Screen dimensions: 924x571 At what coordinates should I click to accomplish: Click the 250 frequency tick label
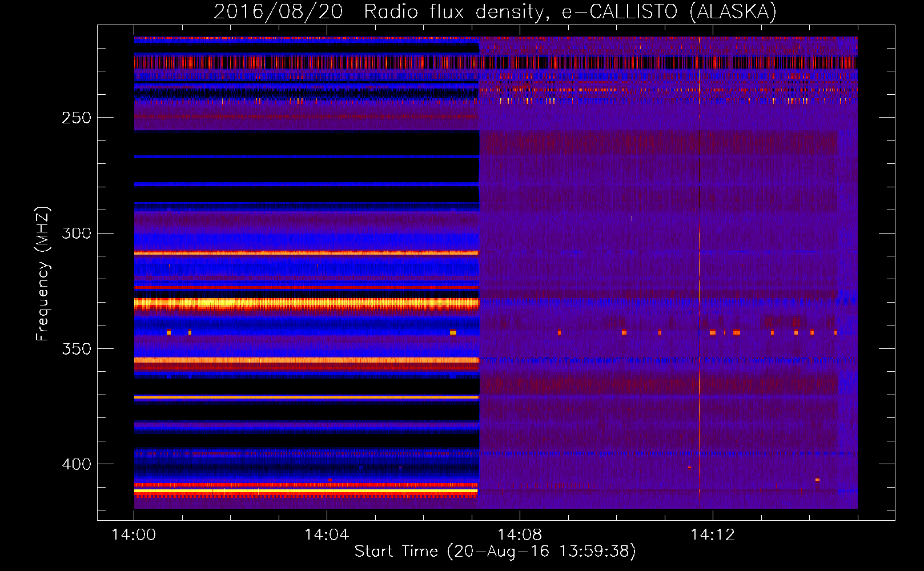pos(77,118)
